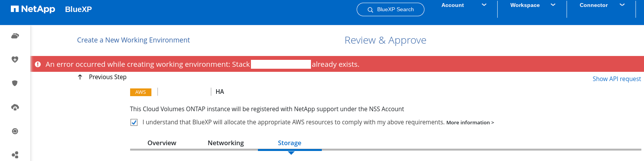Open the Canvas cloud icon in sidebar

pyautogui.click(x=15, y=36)
